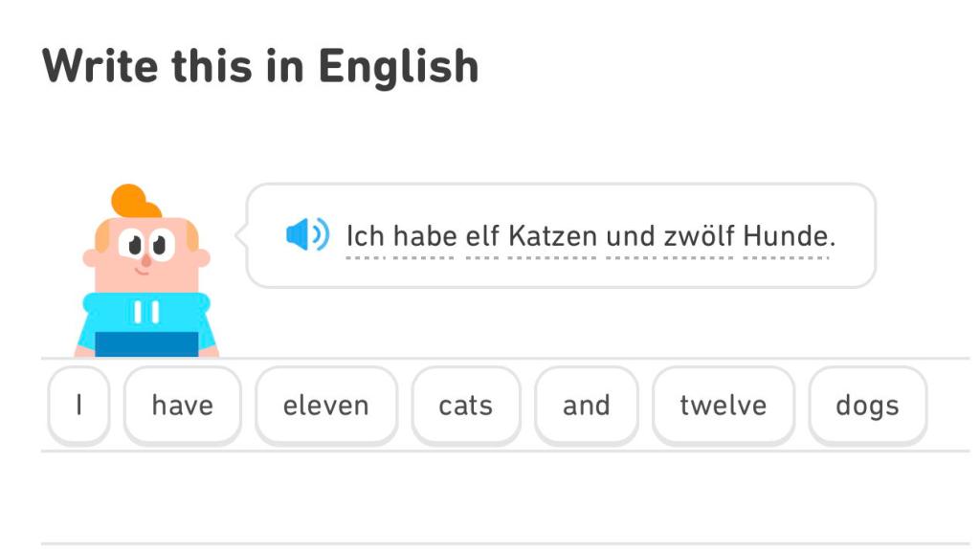Play the German sentence audio speaker icon
This screenshot has height=550, width=980.
[307, 234]
